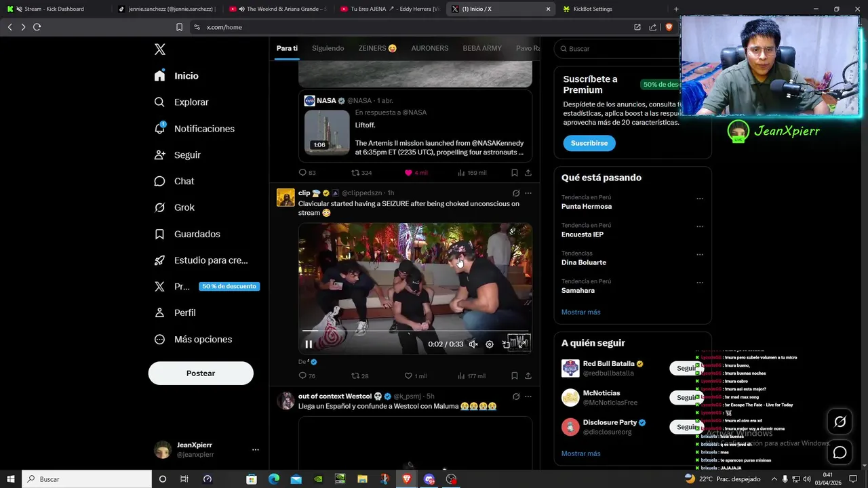Open floating Grok button at bottom right
The height and width of the screenshot is (488, 868).
(x=840, y=422)
